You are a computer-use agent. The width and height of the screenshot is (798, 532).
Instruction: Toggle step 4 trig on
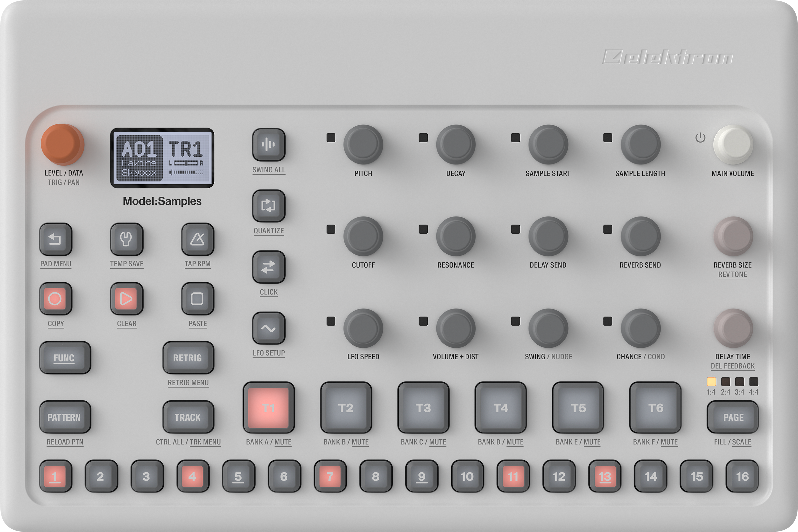click(x=193, y=476)
